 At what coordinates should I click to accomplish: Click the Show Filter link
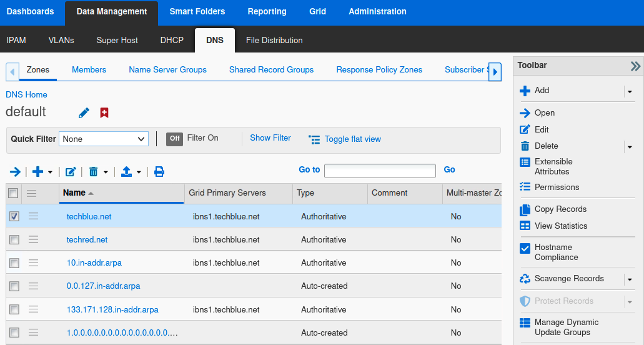tap(270, 137)
